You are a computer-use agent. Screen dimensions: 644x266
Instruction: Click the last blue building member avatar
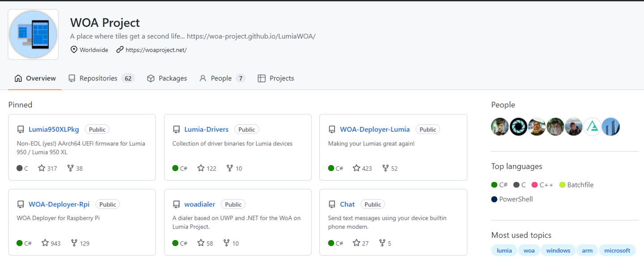coord(610,127)
